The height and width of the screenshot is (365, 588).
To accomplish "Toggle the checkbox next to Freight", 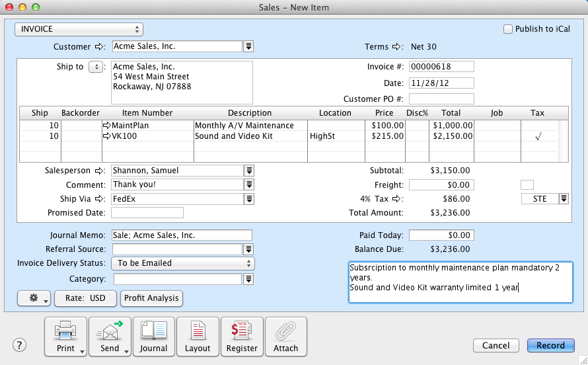I will 527,185.
